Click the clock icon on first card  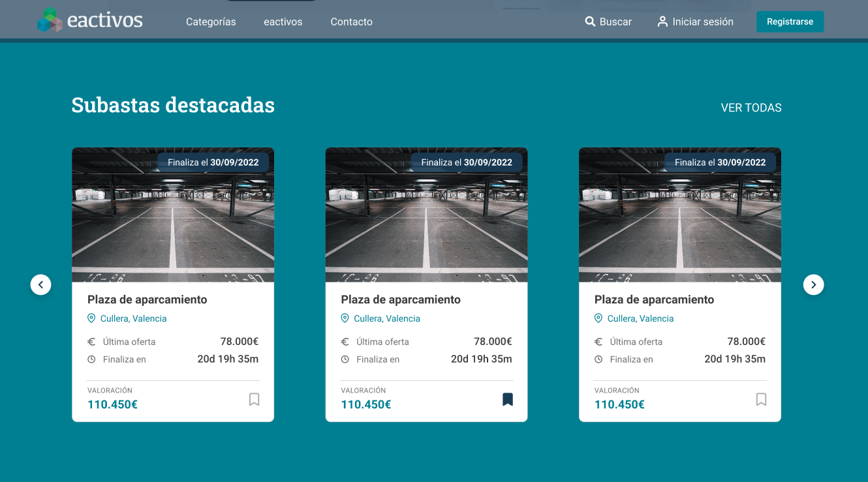pyautogui.click(x=91, y=359)
